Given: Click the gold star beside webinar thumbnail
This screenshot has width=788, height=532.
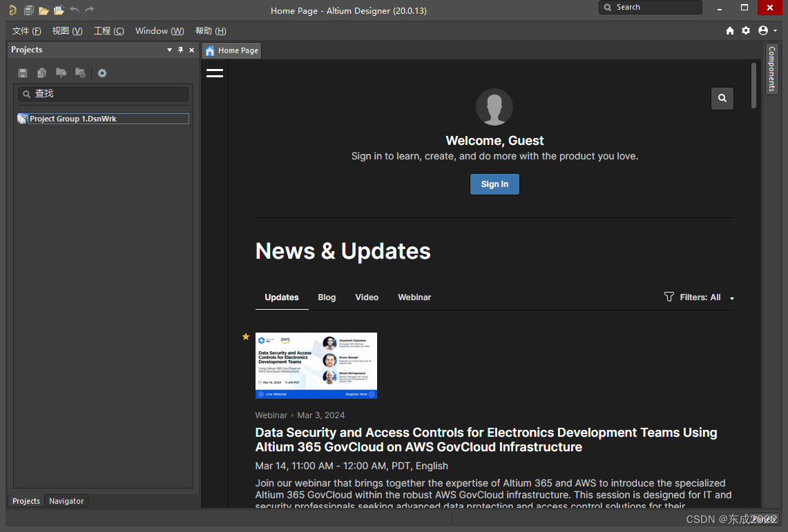Looking at the screenshot, I should 246,337.
